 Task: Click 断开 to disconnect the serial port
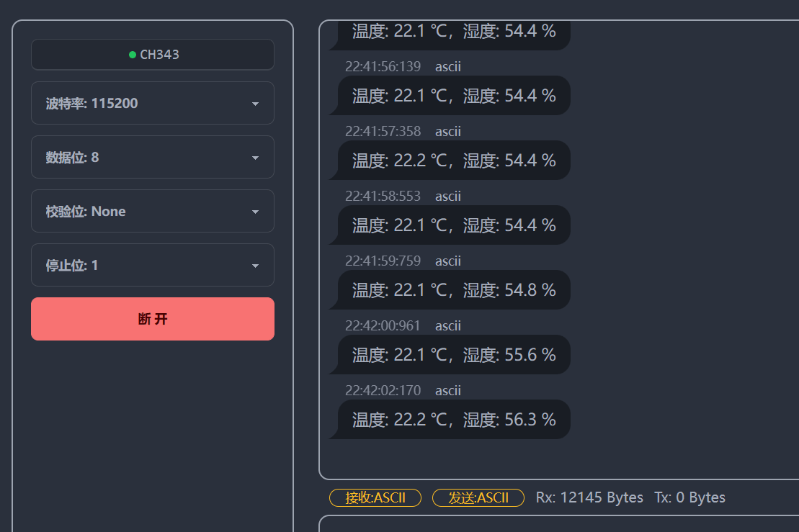[x=152, y=319]
